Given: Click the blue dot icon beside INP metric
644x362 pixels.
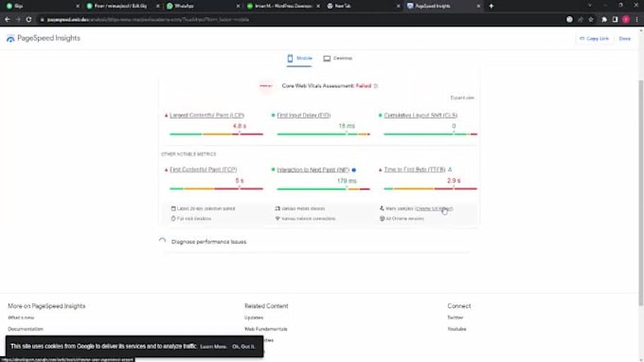Looking at the screenshot, I should [x=353, y=170].
